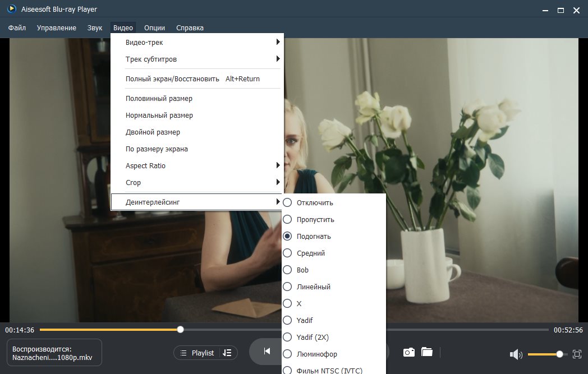This screenshot has height=374, width=588.
Task: Click the playback progress bar knob
Action: click(180, 330)
